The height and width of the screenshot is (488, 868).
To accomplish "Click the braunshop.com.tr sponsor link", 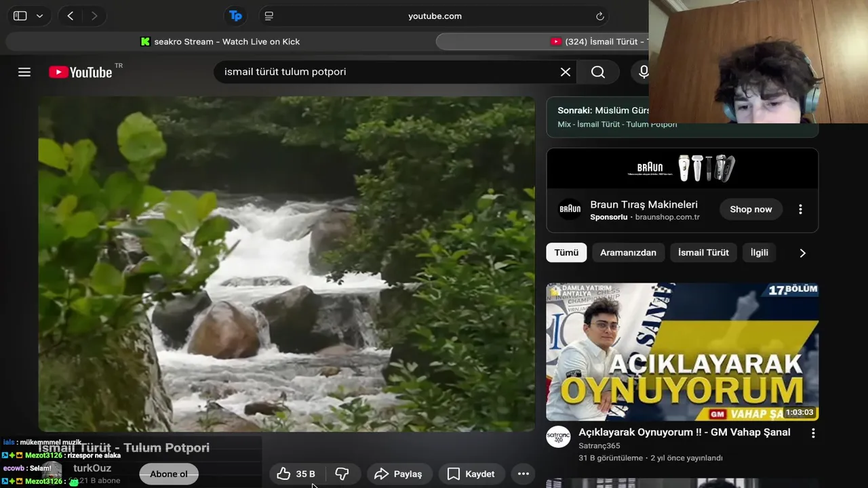I will [x=667, y=217].
